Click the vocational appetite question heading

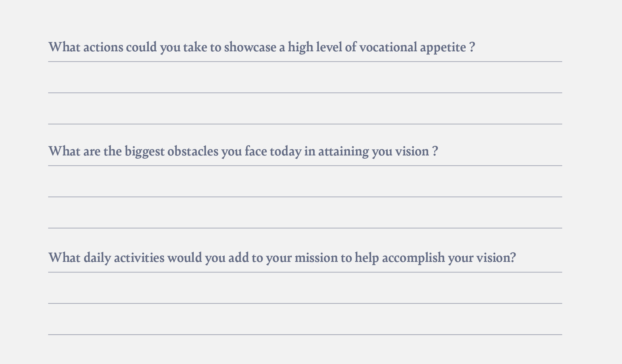[x=262, y=47]
